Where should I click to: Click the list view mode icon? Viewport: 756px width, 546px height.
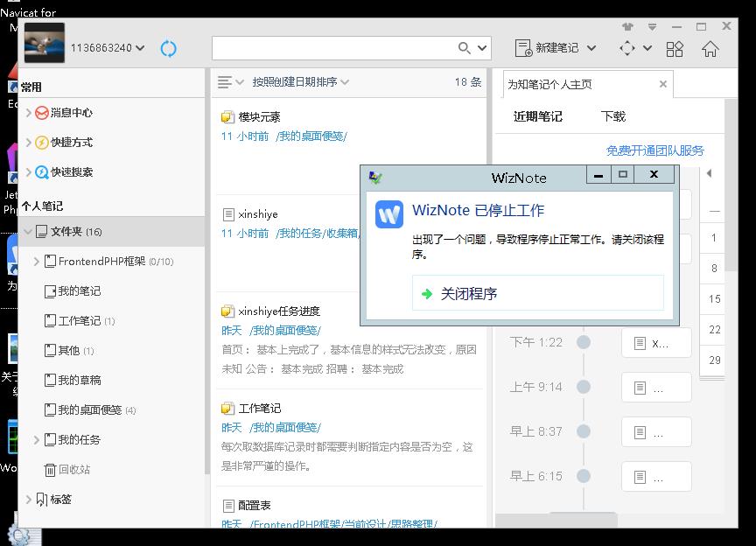pyautogui.click(x=225, y=82)
